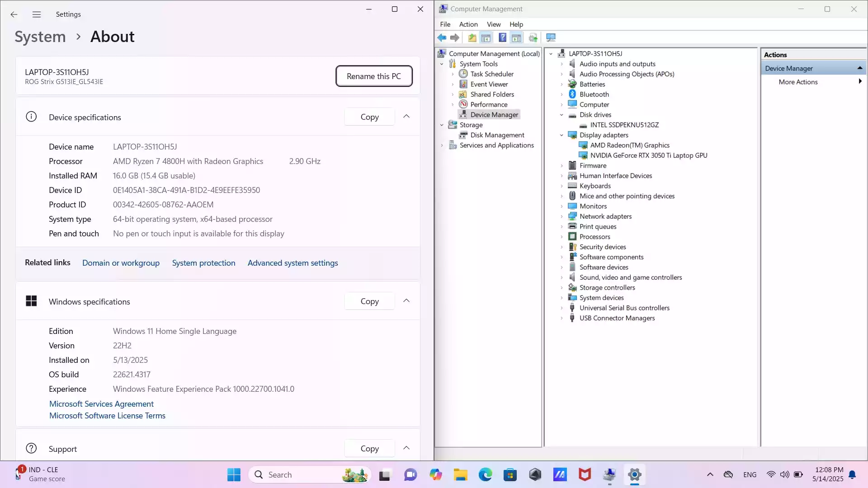Click the Computer Management taskbar icon

click(x=609, y=475)
